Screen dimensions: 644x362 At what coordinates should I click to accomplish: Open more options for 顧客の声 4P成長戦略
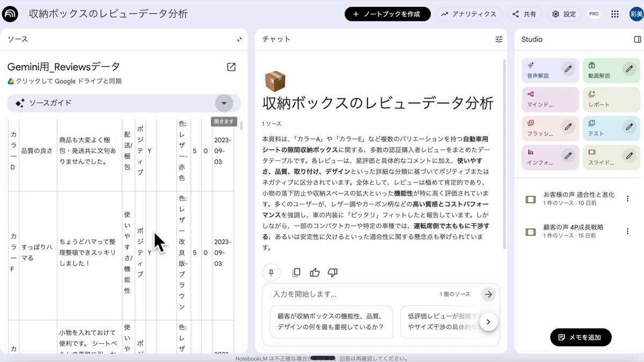point(627,231)
